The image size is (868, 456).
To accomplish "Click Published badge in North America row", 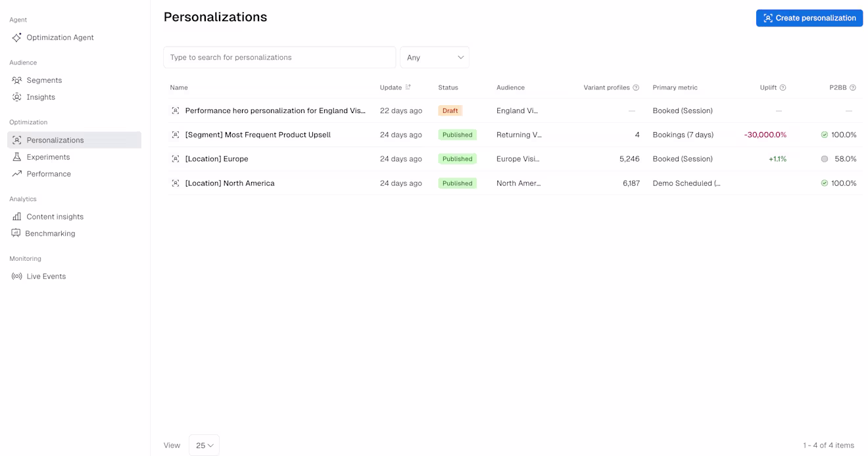I will click(458, 183).
